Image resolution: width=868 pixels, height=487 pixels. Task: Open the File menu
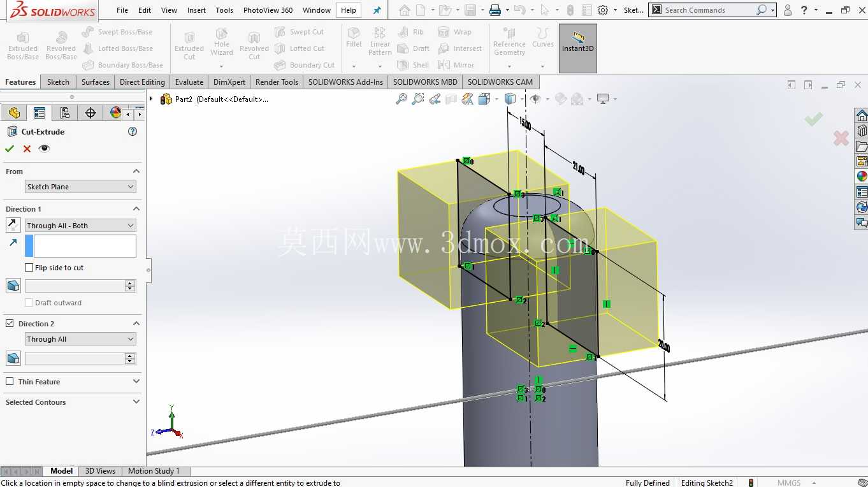tap(122, 10)
